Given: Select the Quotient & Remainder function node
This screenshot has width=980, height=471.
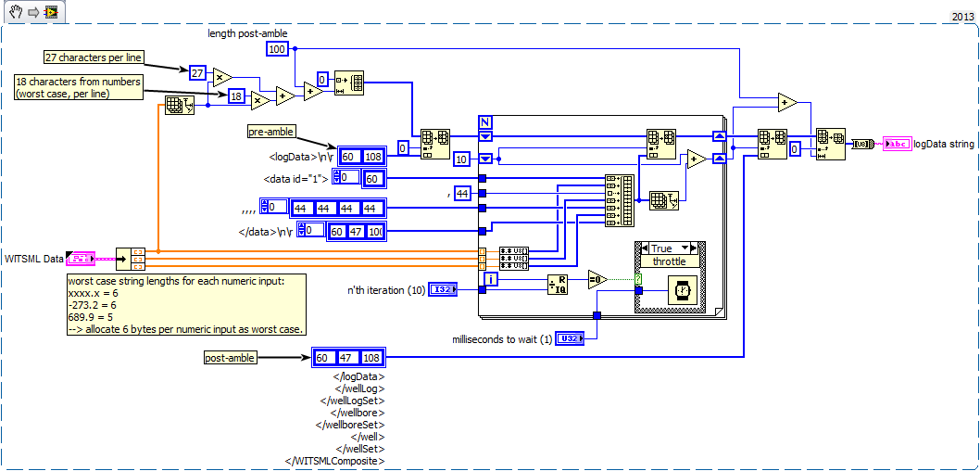Looking at the screenshot, I should pos(557,283).
